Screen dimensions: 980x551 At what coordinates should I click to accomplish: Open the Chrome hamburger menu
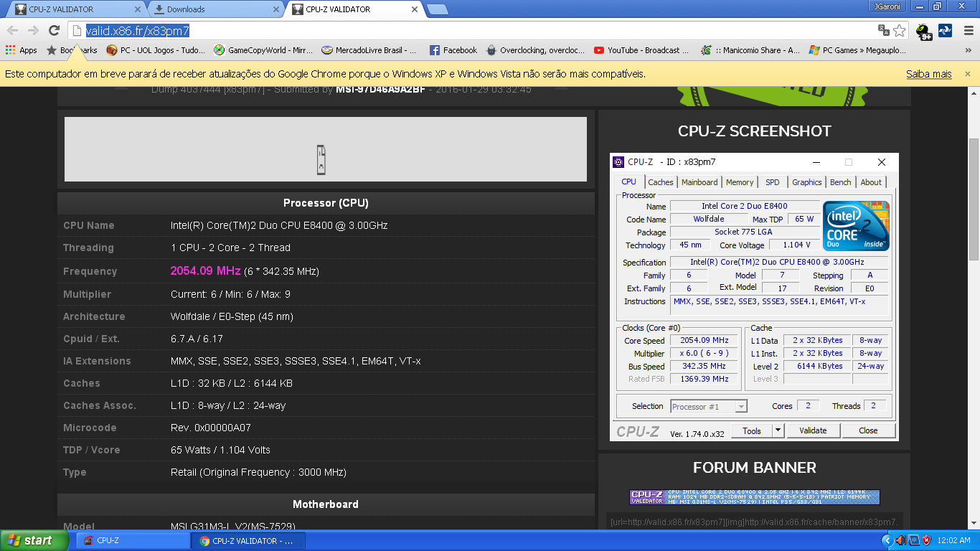pos(968,30)
